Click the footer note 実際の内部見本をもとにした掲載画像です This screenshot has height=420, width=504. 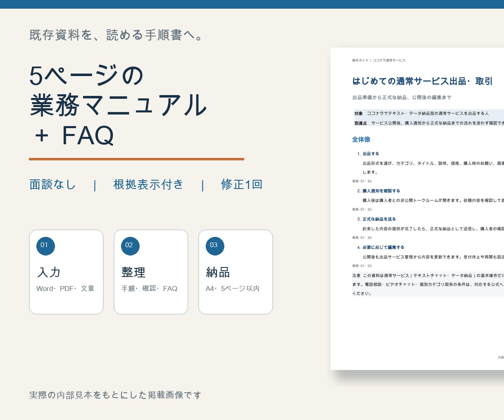click(115, 395)
